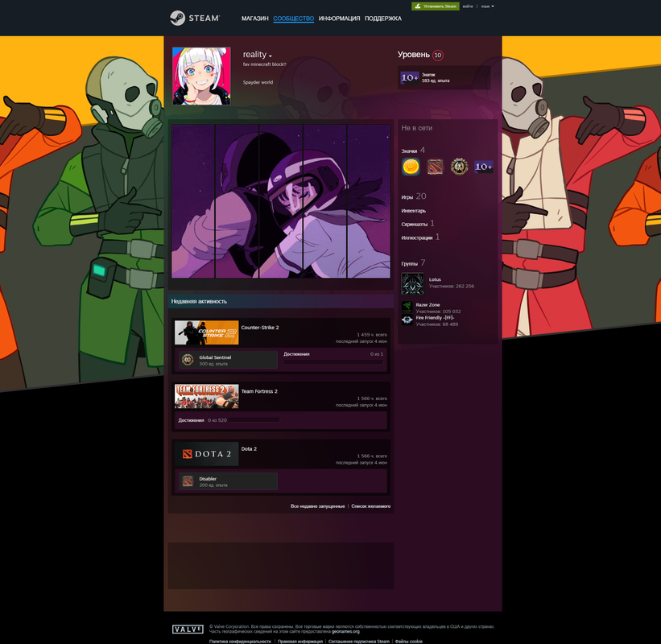661x644 pixels.
Task: Open the СООБЩЕСТВО menu
Action: [293, 19]
